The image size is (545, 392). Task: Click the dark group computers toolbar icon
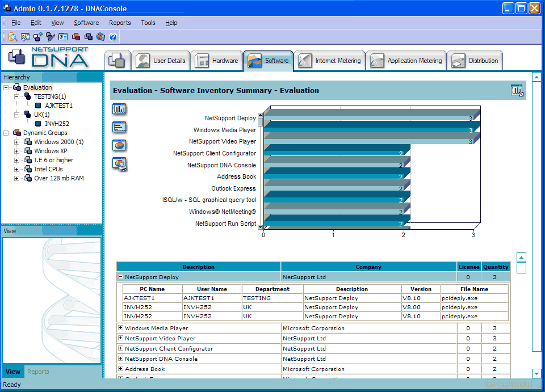click(89, 37)
